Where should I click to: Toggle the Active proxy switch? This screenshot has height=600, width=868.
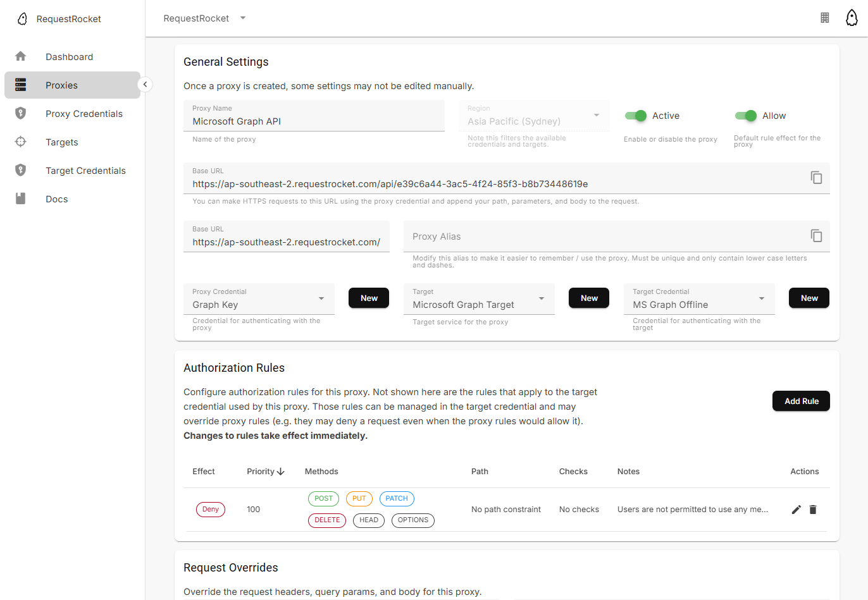click(x=636, y=116)
